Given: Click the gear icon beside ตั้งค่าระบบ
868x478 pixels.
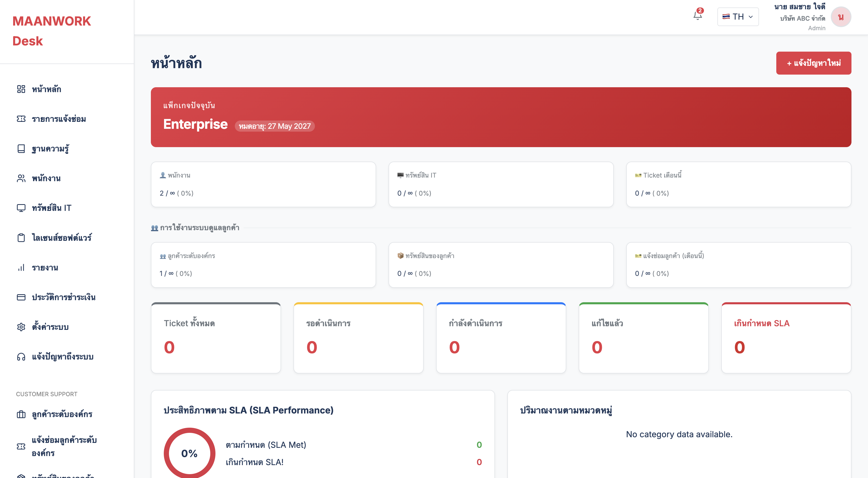Looking at the screenshot, I should coord(21,327).
